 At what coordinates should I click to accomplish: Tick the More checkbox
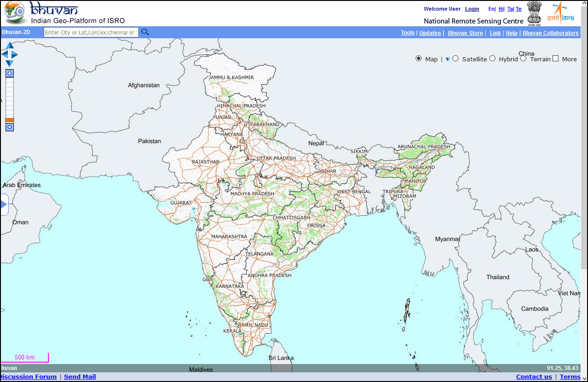[x=555, y=59]
